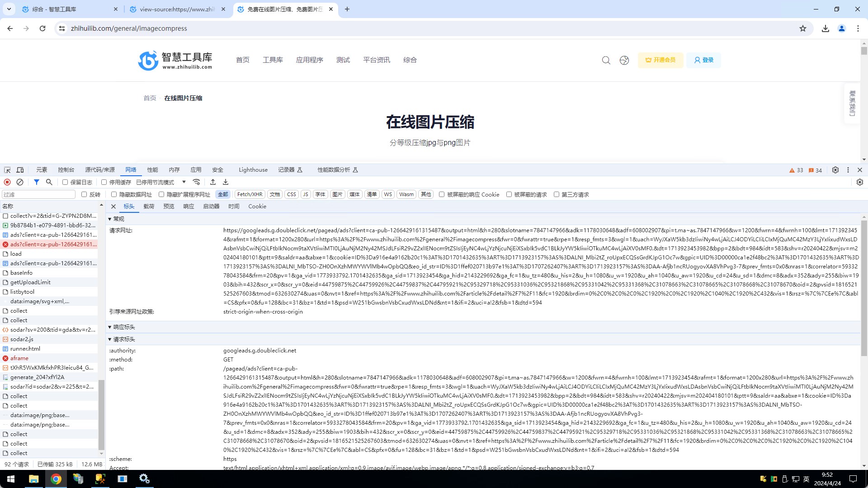Check the 停用缓存 checkbox

point(104,182)
